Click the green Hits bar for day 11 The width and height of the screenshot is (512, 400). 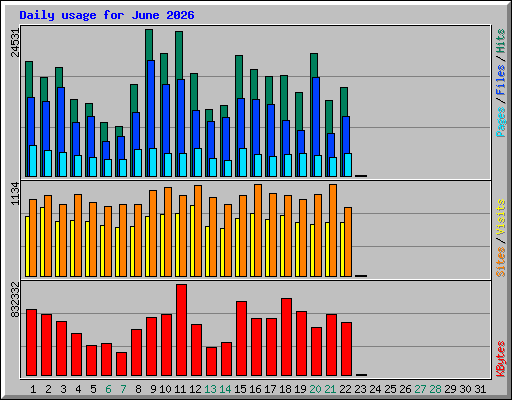[179, 55]
